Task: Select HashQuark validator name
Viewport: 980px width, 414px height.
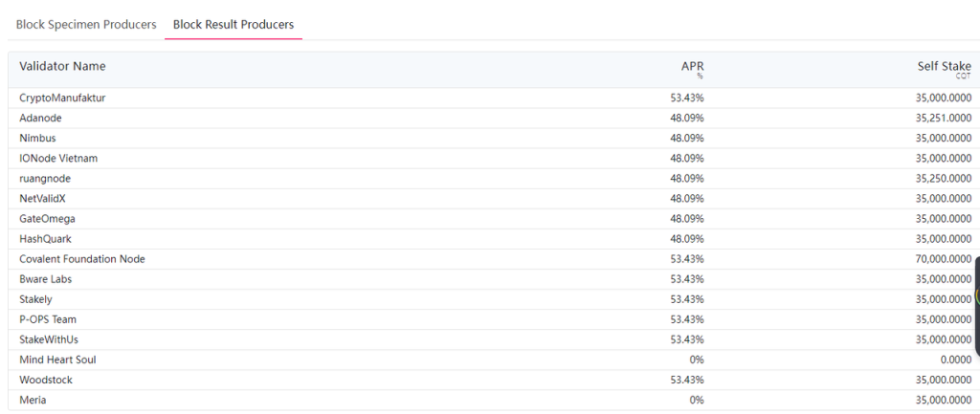Action: (45, 238)
